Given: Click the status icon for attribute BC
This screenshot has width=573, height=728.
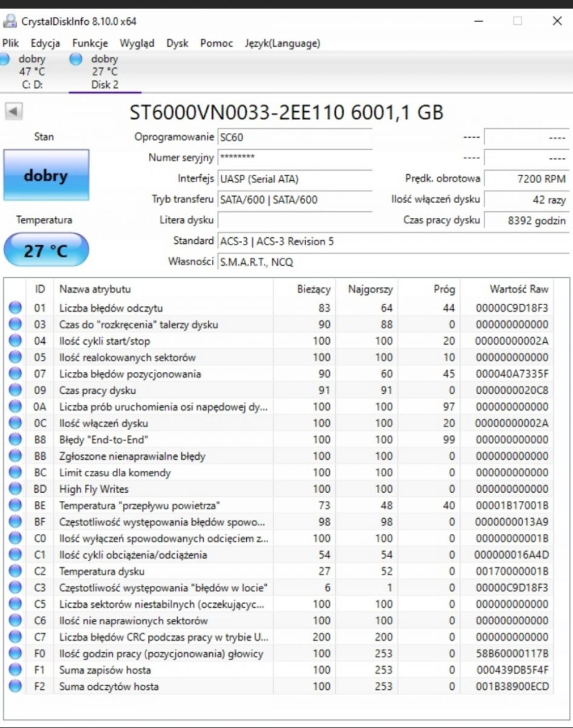Looking at the screenshot, I should pos(15,473).
